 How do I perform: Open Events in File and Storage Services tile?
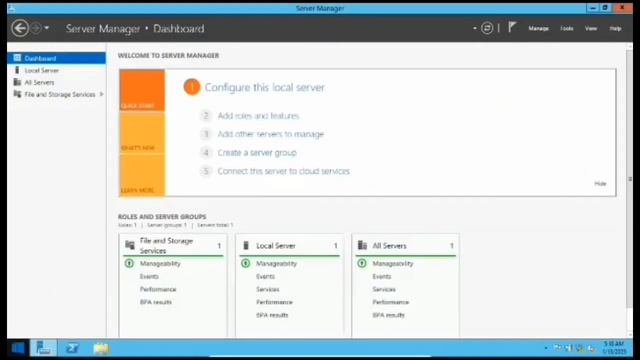[x=149, y=277]
